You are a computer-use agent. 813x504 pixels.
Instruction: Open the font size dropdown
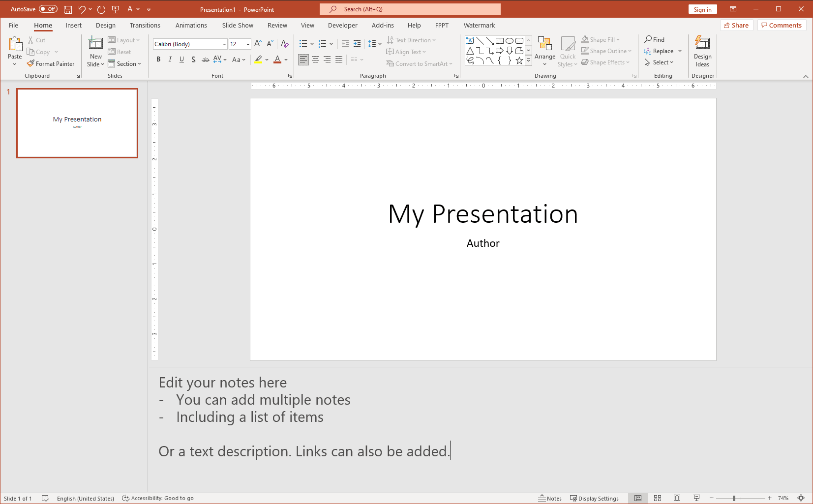247,44
